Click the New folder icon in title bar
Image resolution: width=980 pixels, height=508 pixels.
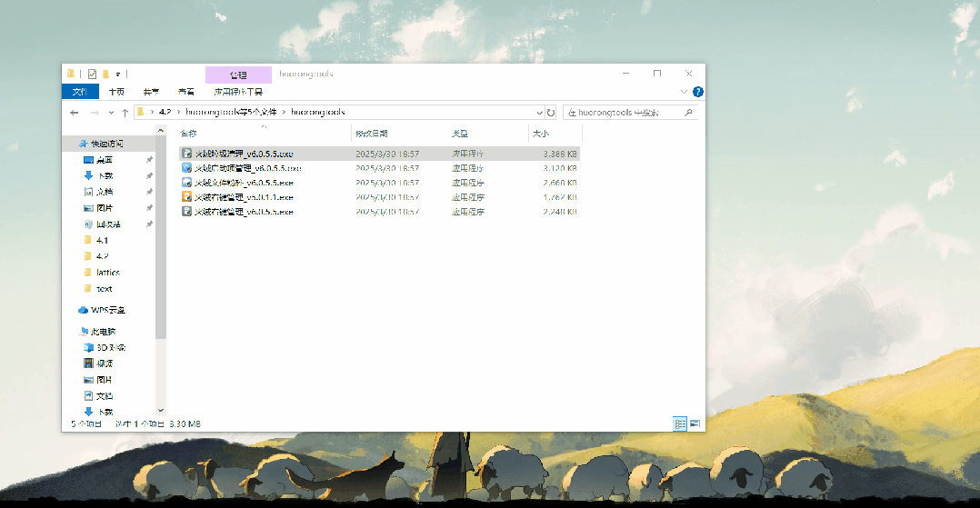105,74
